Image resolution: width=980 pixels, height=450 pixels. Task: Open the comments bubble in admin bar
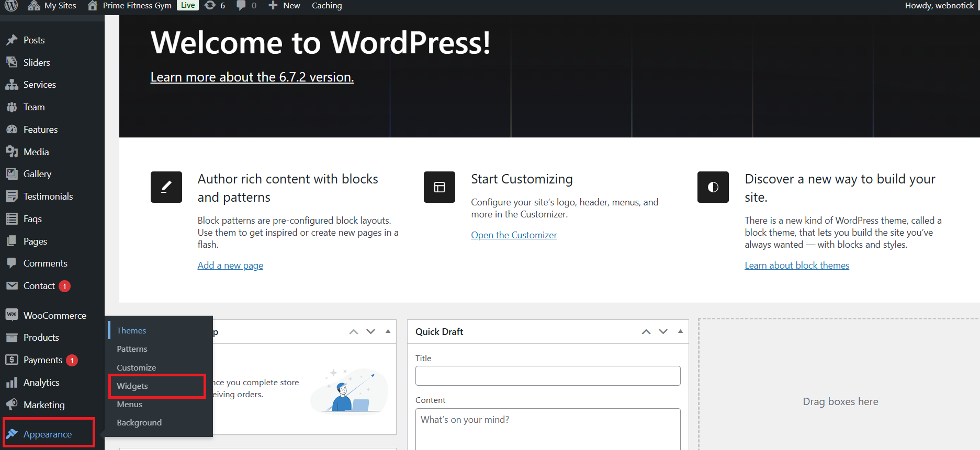[x=246, y=6]
